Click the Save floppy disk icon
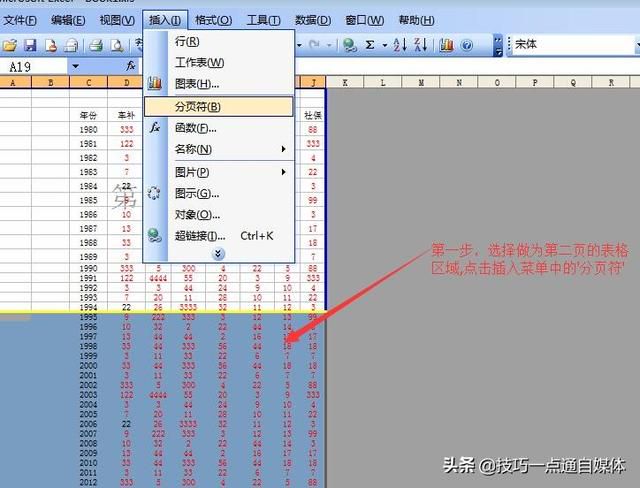This screenshot has height=488, width=640. click(x=30, y=45)
